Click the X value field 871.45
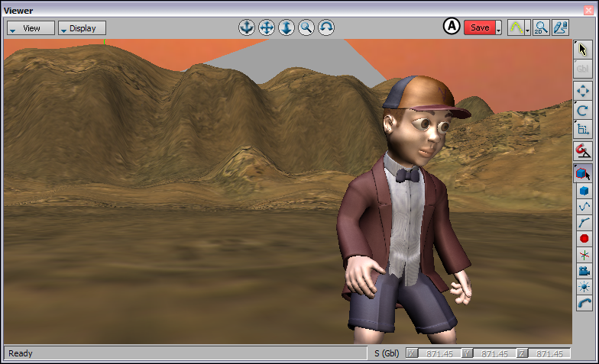This screenshot has width=599, height=364. (439, 354)
